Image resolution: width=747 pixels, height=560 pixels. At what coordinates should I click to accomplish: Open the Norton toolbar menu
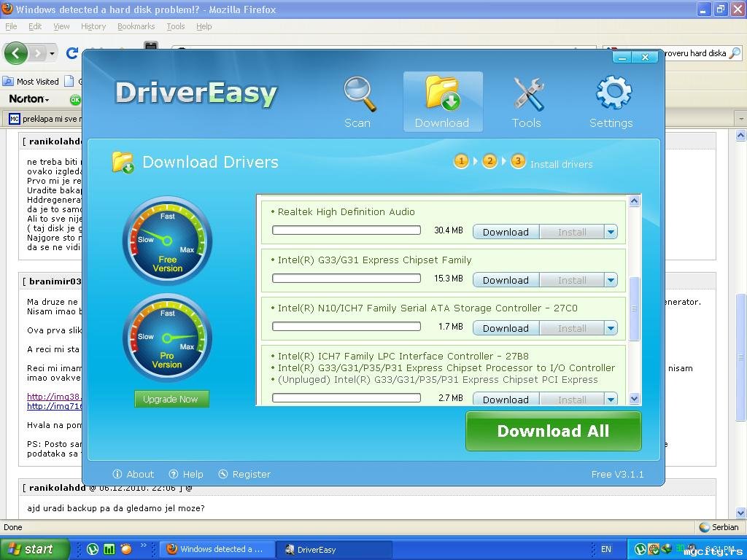[28, 99]
